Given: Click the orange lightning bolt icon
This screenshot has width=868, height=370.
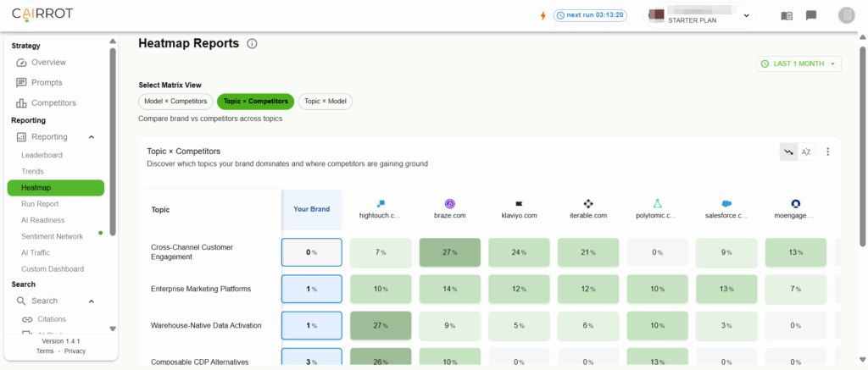Looking at the screenshot, I should 543,15.
